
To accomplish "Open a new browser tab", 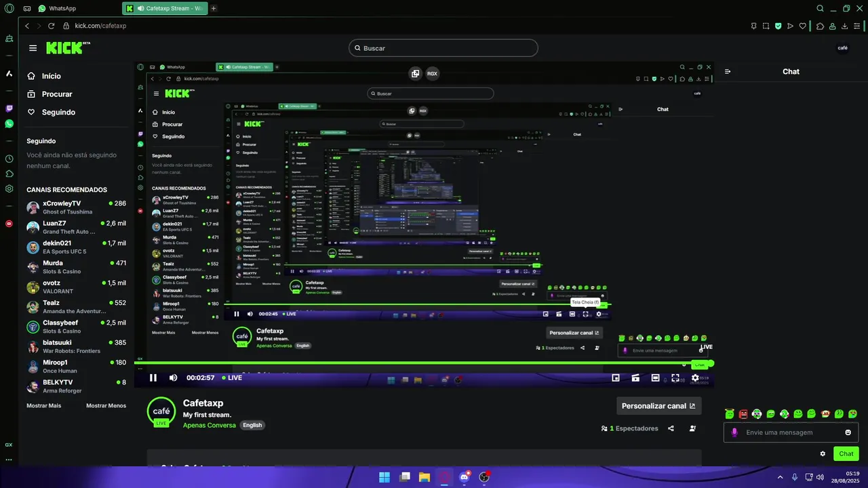I will pyautogui.click(x=214, y=8).
